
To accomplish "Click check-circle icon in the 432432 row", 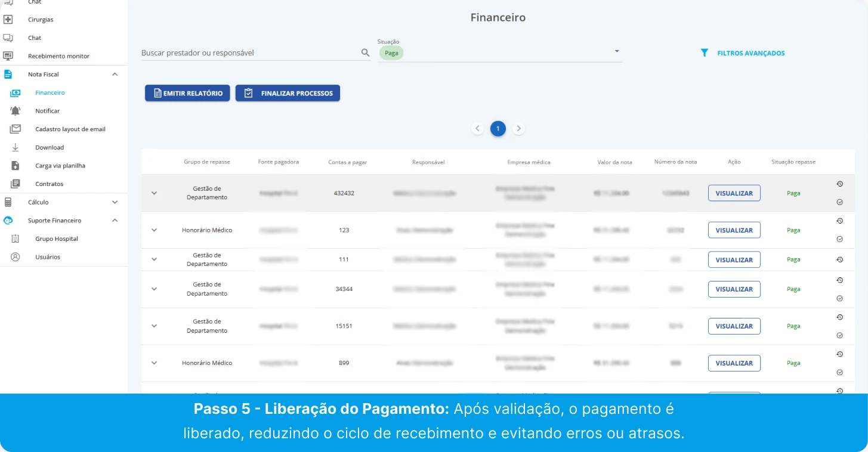I will click(839, 202).
